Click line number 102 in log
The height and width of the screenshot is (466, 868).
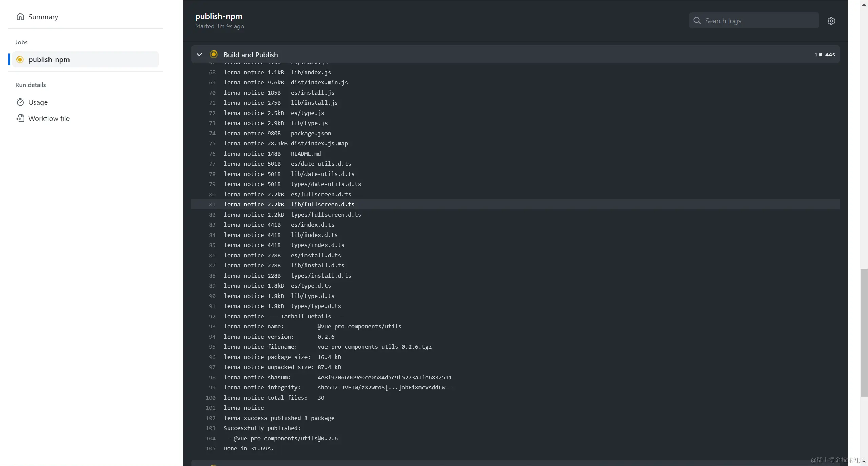[x=210, y=418]
